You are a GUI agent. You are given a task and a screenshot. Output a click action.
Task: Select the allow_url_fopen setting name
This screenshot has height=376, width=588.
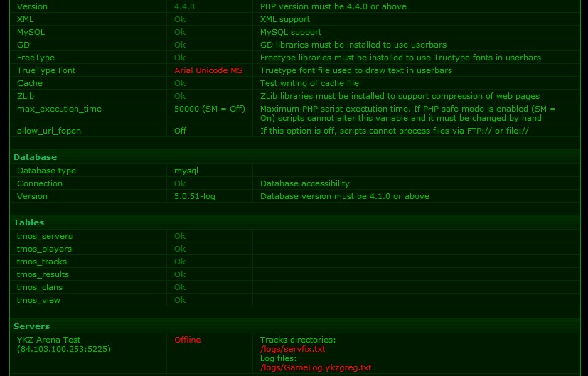pyautogui.click(x=49, y=131)
